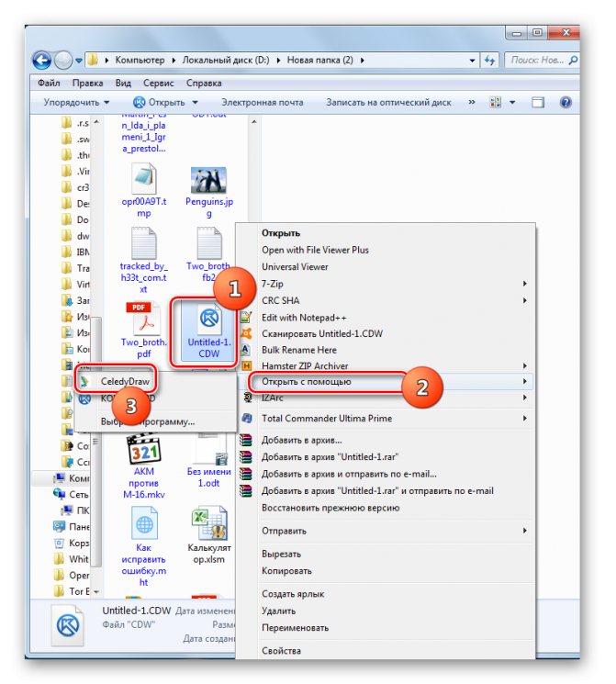Click the refresh button beside address bar
Viewport: 616px width, 684px height.
tap(489, 61)
